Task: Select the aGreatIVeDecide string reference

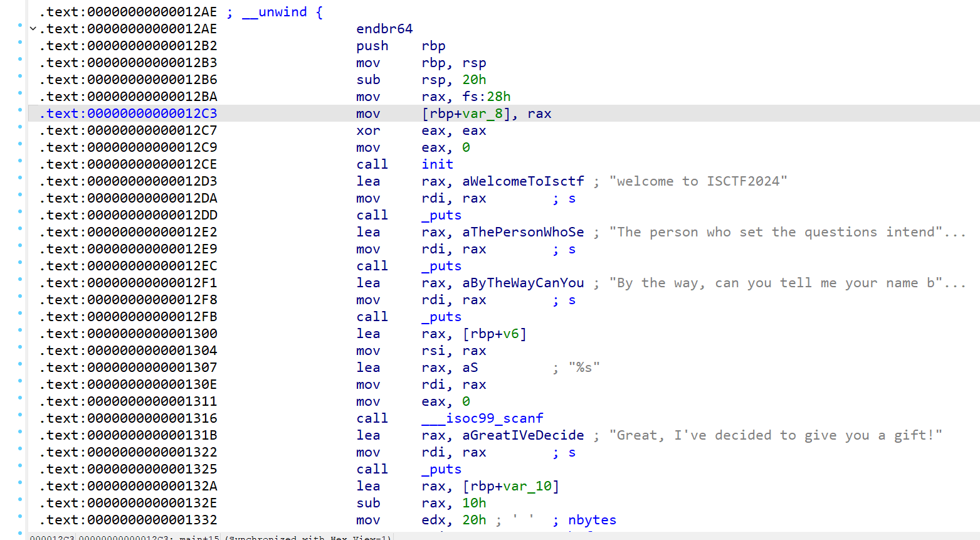Action: click(523, 435)
